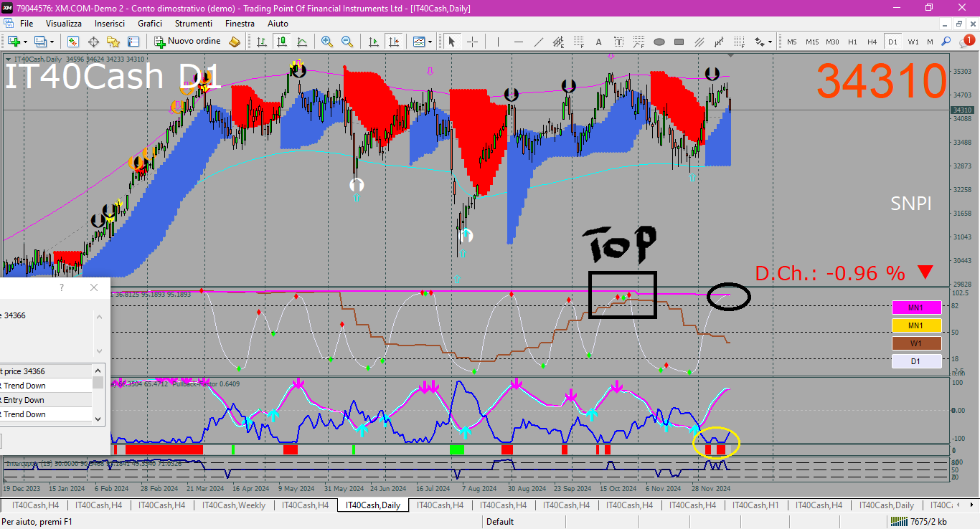Open the Strumenti menu
The height and width of the screenshot is (529, 980).
pyautogui.click(x=193, y=24)
